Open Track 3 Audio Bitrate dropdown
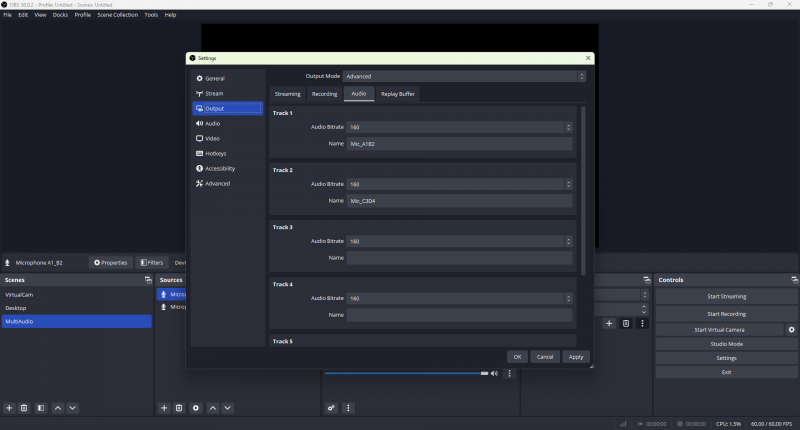Image resolution: width=800 pixels, height=430 pixels. click(x=459, y=241)
